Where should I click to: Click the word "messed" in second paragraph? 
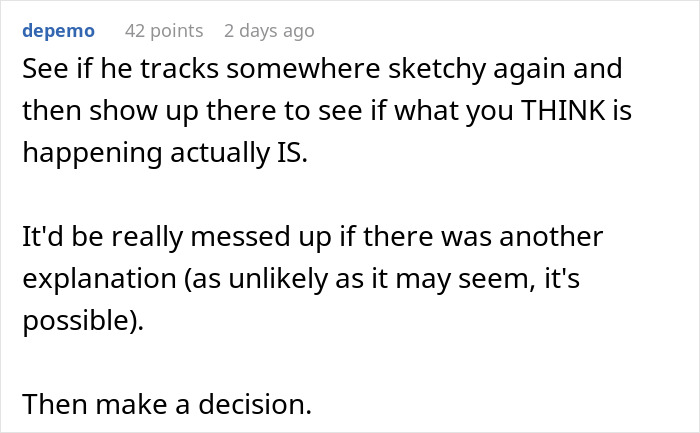(241, 237)
